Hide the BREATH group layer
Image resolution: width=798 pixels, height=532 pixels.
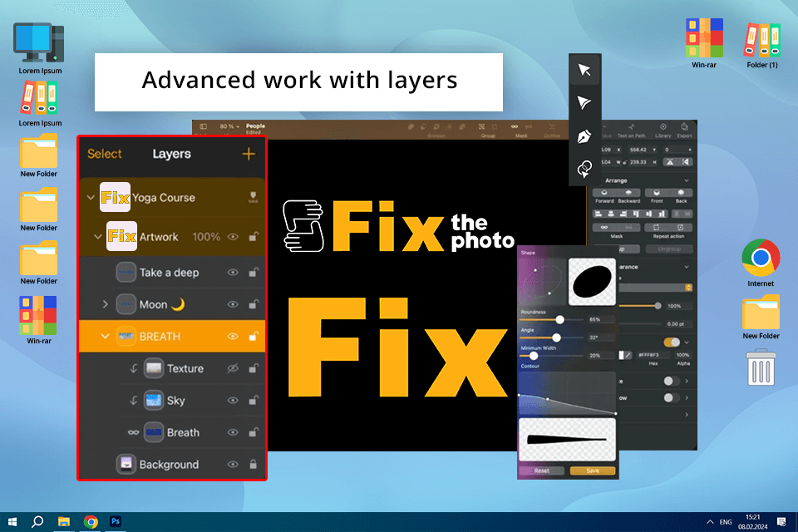233,337
